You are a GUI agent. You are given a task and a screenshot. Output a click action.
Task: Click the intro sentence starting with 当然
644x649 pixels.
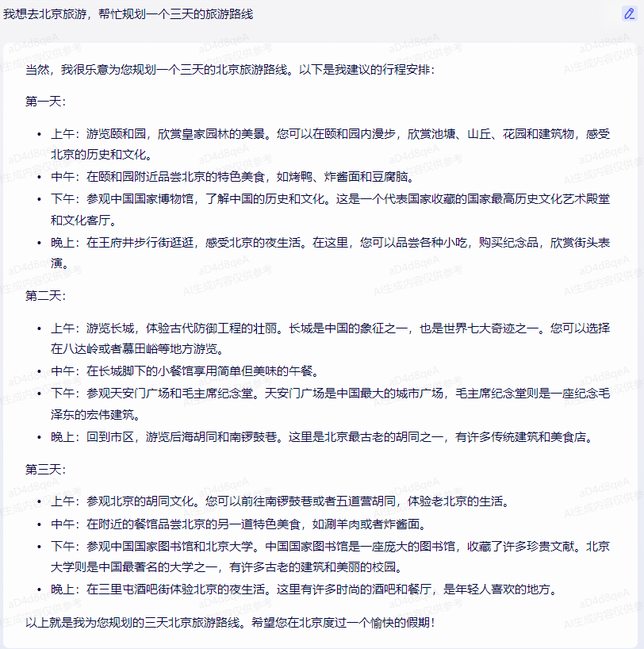point(230,70)
